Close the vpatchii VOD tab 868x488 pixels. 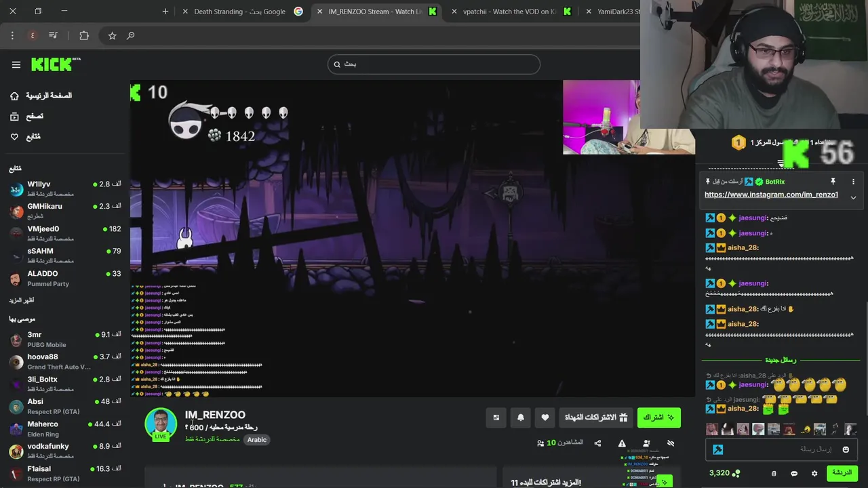point(454,12)
